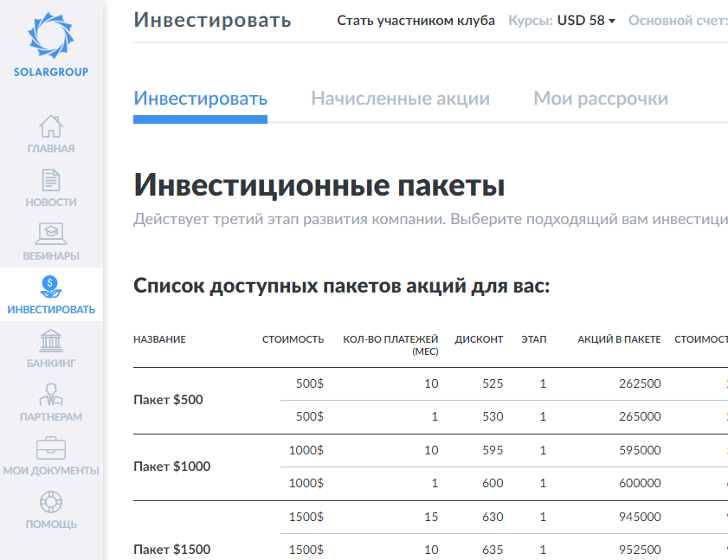Switch to the Инвестировать tab
The height and width of the screenshot is (560, 728).
(200, 99)
